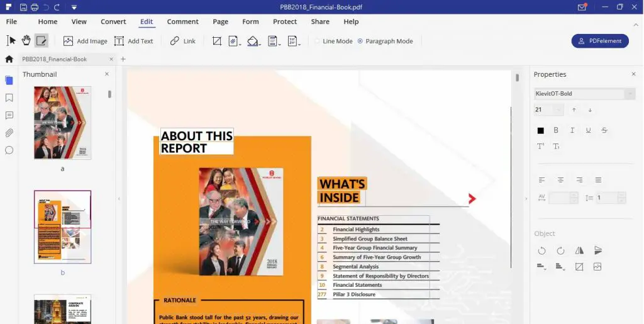Go to the home icon tab

(9, 59)
